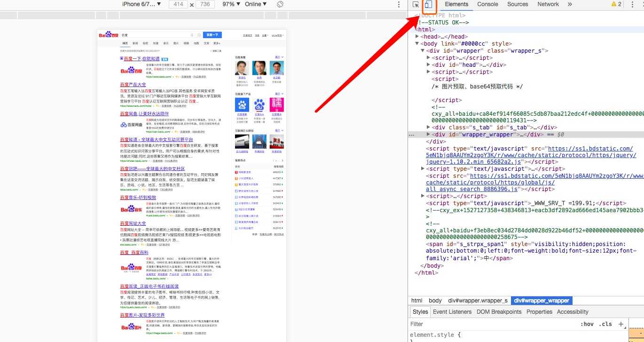Expand the div id="head" node

tap(428, 65)
